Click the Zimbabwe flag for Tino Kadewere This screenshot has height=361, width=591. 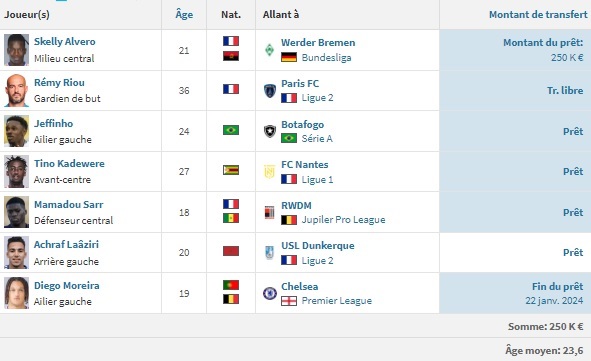coord(231,170)
